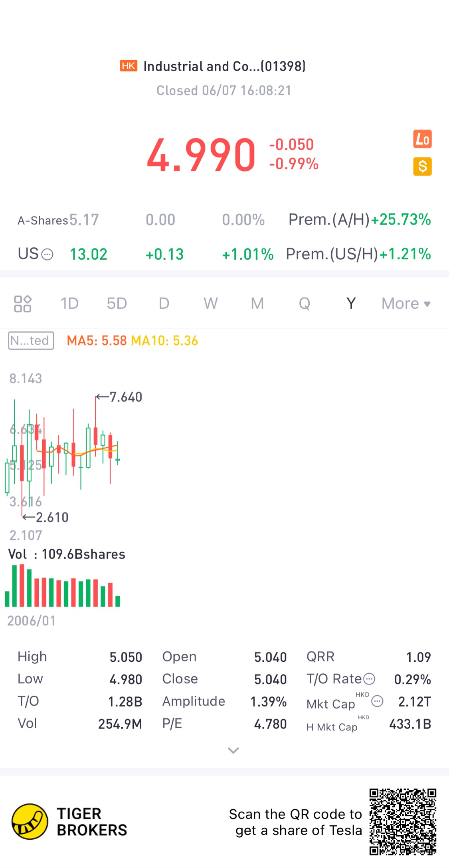Viewport: 449px width, 868px height.
Task: Select the 5D chart tab
Action: click(117, 304)
